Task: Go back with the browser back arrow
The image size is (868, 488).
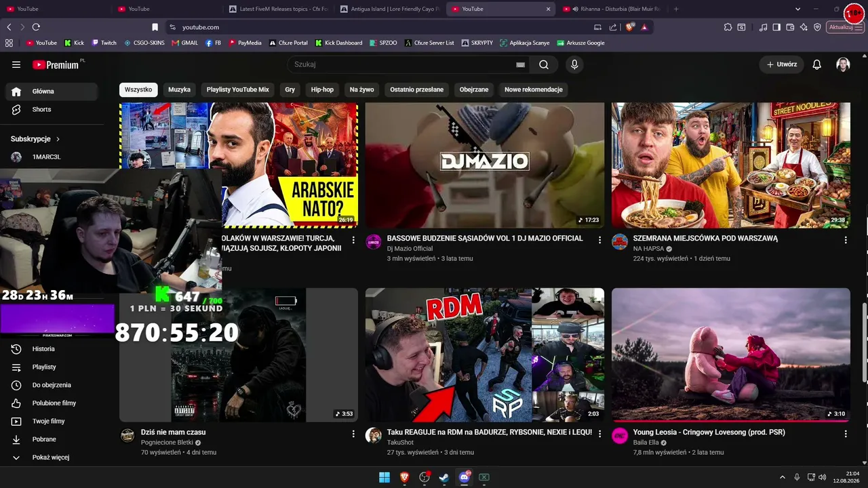Action: point(9,27)
